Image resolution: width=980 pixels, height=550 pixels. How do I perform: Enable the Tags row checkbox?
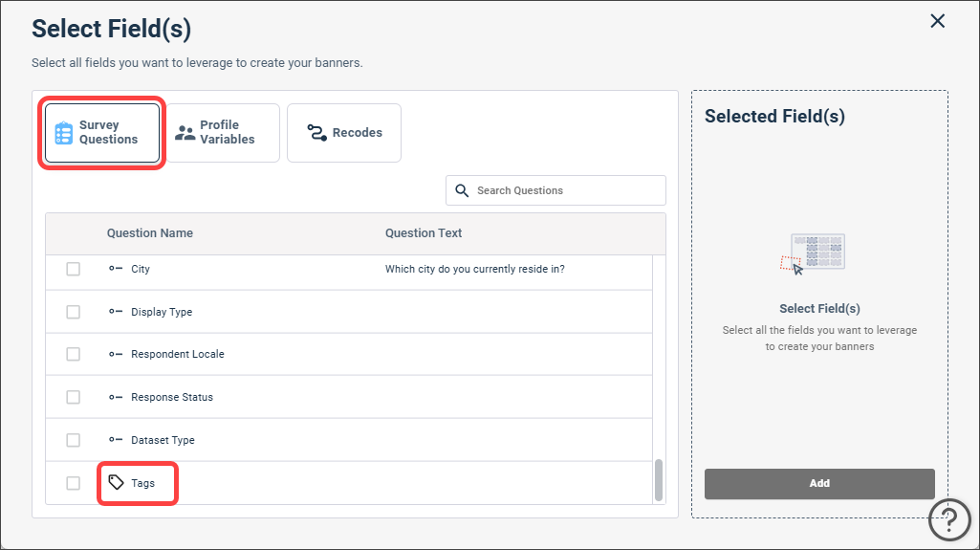point(73,483)
